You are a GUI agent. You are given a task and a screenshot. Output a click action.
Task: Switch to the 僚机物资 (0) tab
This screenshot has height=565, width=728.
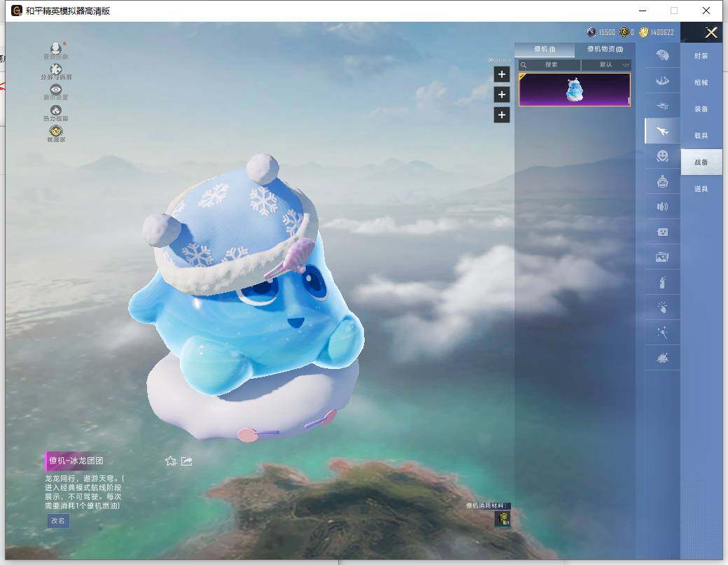(x=605, y=49)
